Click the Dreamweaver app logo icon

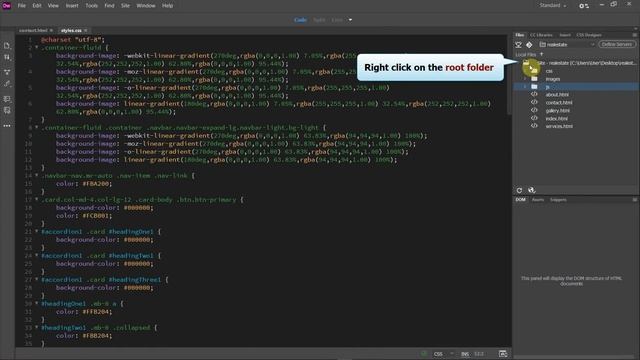pyautogui.click(x=6, y=6)
